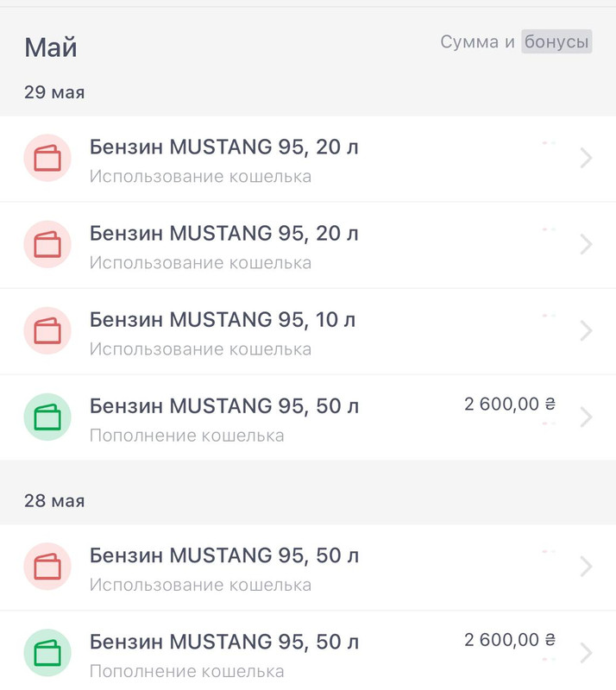This screenshot has width=616, height=690.
Task: Open 29 мая top-up details chevron
Action: coord(587,417)
